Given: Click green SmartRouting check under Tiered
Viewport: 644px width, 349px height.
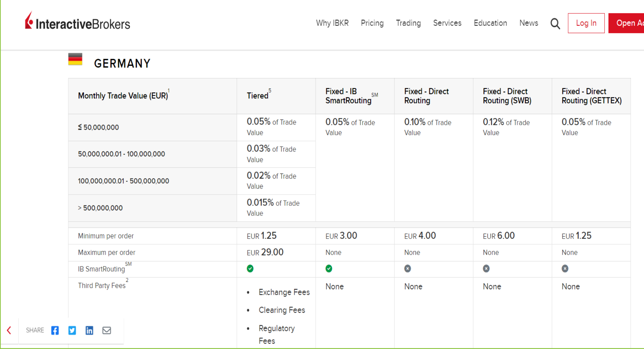Looking at the screenshot, I should [x=250, y=268].
